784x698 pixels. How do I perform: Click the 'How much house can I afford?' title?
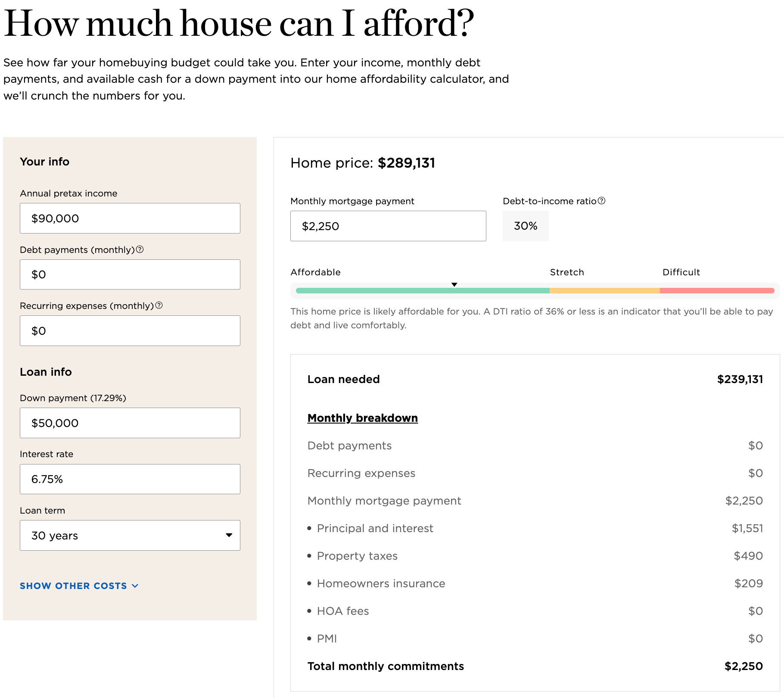(x=239, y=24)
